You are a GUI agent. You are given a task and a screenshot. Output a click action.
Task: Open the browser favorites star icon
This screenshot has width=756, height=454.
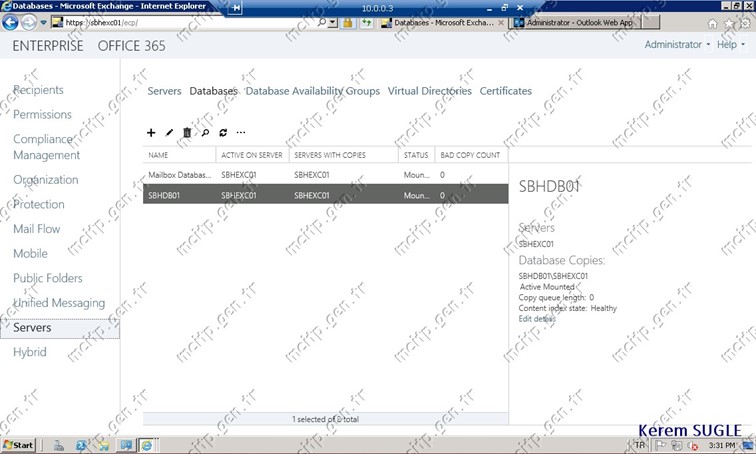729,24
